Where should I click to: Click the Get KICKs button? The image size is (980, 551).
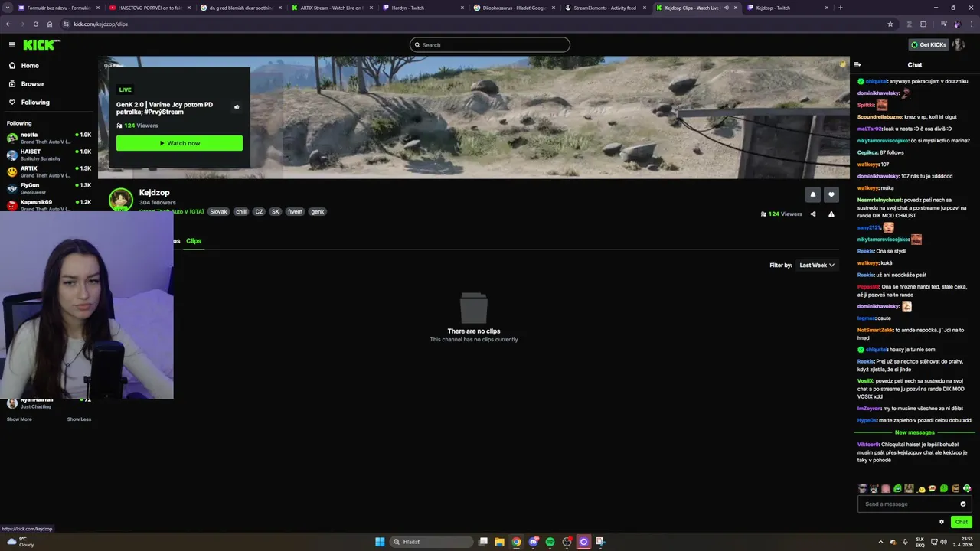929,44
